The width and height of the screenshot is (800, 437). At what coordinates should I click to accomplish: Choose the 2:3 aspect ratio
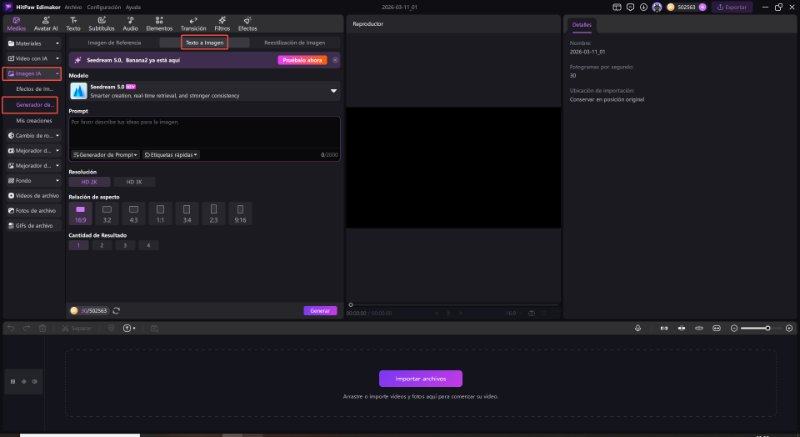(214, 214)
